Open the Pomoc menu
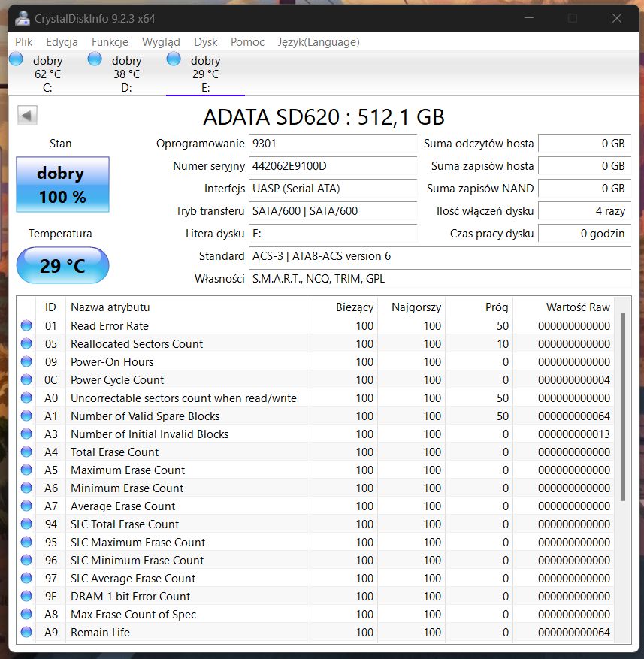The height and width of the screenshot is (659, 644). pyautogui.click(x=247, y=42)
